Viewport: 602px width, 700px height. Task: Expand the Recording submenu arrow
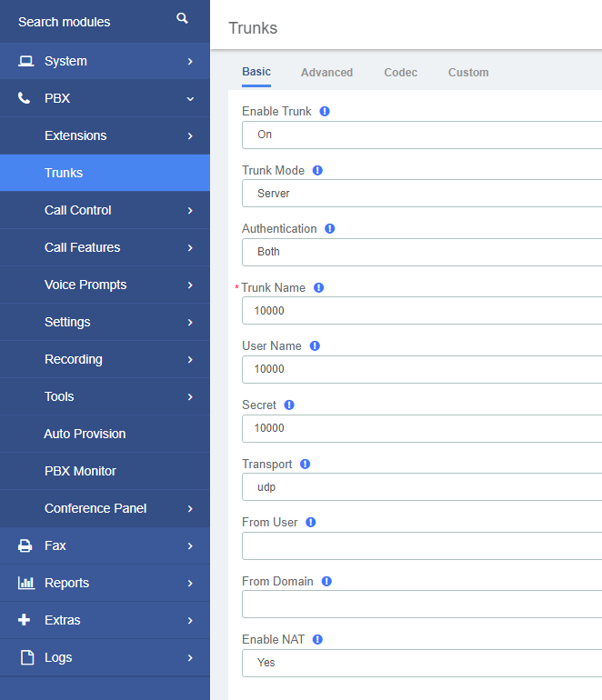(x=190, y=359)
